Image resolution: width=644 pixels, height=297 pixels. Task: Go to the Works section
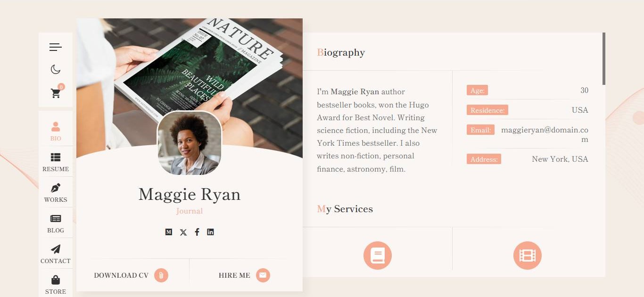tap(56, 192)
